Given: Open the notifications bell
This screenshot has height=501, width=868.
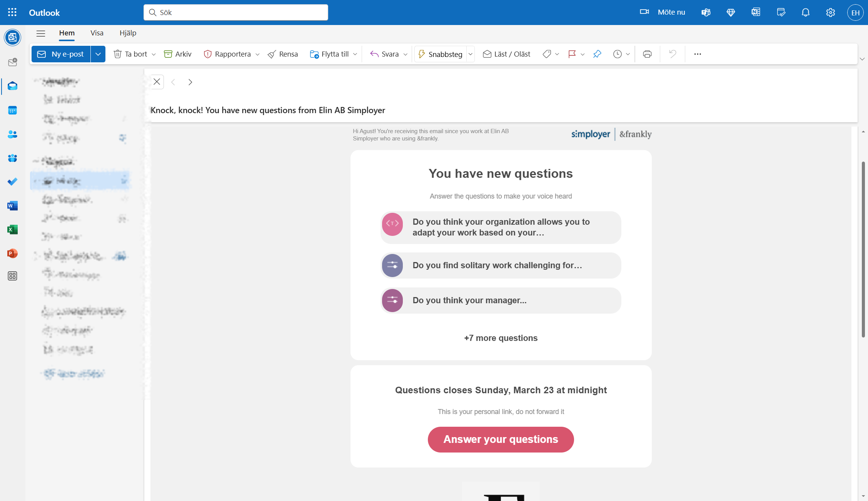Looking at the screenshot, I should [805, 12].
